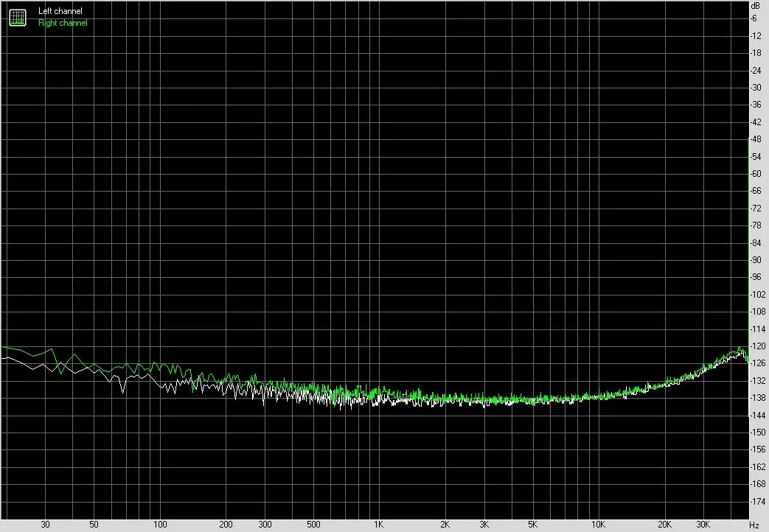The image size is (769, 532).
Task: Click the '20K' frequency axis label
Action: [x=664, y=525]
